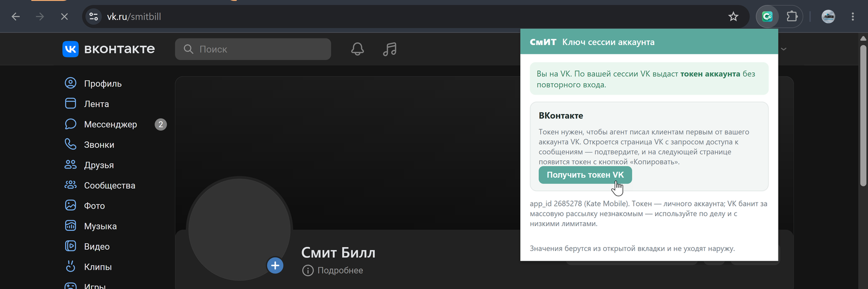Click the Сообщества group icon
This screenshot has width=868, height=289.
pos(71,185)
